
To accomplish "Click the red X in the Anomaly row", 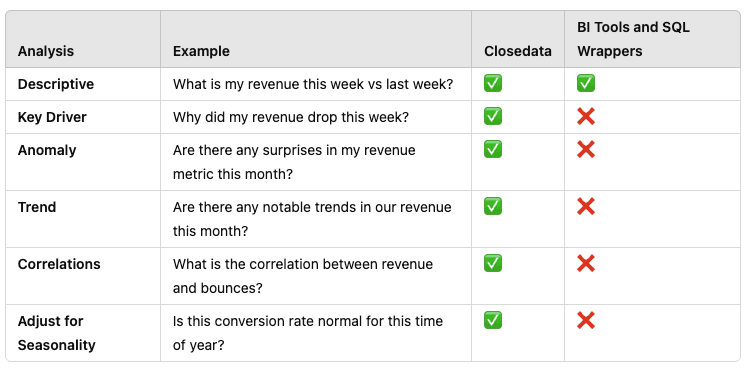I will pyautogui.click(x=586, y=150).
